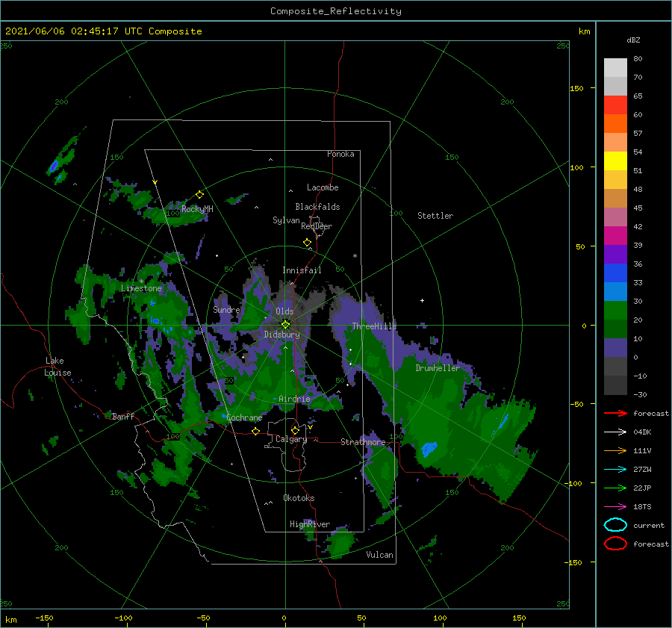Click the radar site marker at Olds
Viewport: 672px width, 628px height.
tap(285, 325)
